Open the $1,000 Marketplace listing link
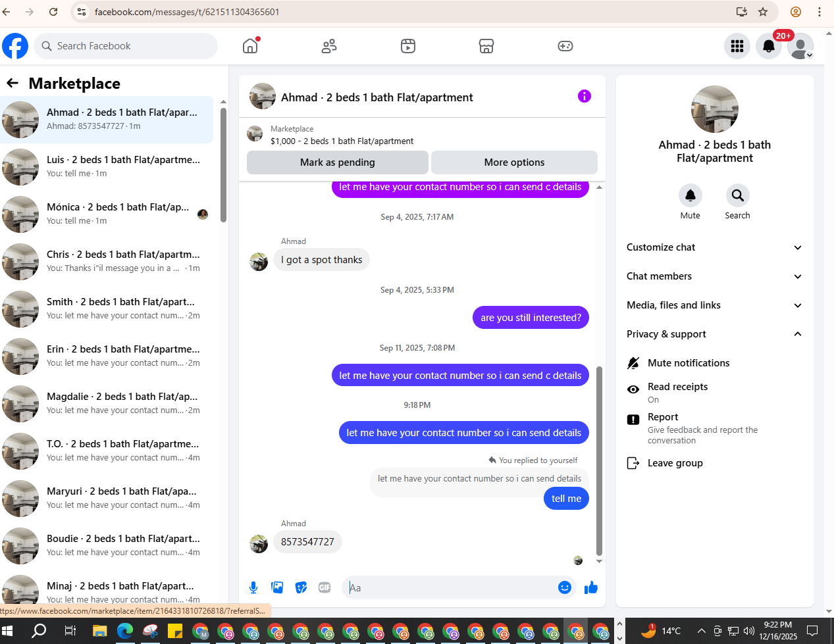834x644 pixels. click(342, 141)
